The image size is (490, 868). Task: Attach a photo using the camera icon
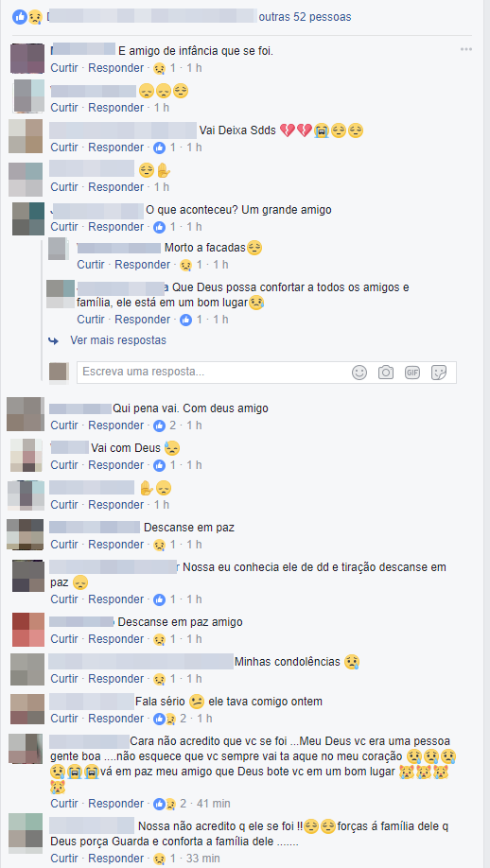386,373
